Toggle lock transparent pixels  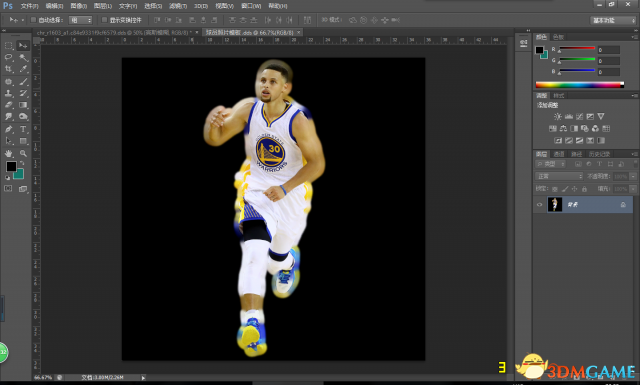(x=555, y=189)
